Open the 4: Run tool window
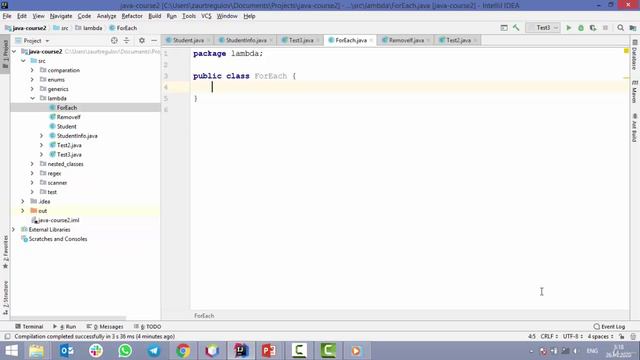Image resolution: width=640 pixels, height=360 pixels. (x=64, y=327)
